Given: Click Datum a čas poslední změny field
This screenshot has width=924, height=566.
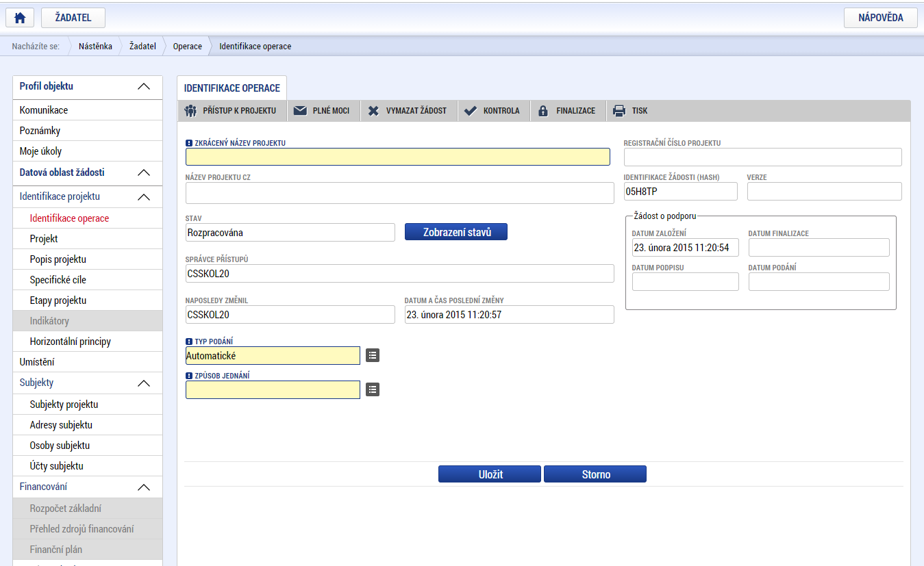Looking at the screenshot, I should click(510, 314).
